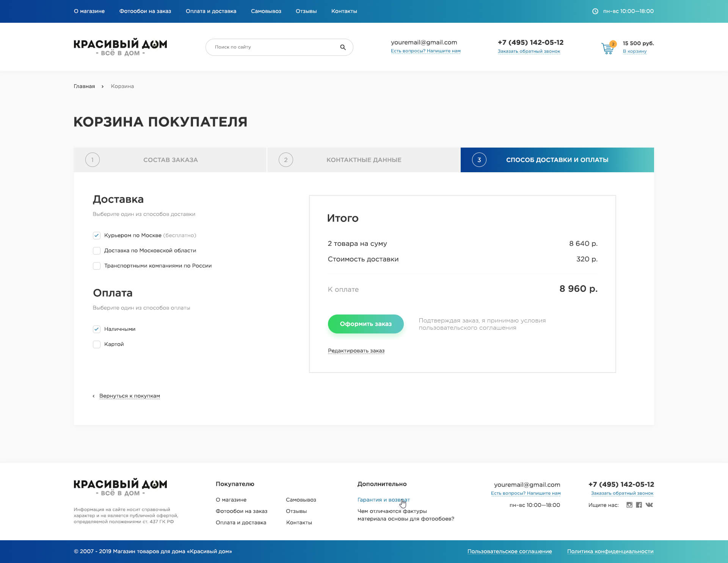
Task: Open footer Оплата и доставка link
Action: click(241, 523)
